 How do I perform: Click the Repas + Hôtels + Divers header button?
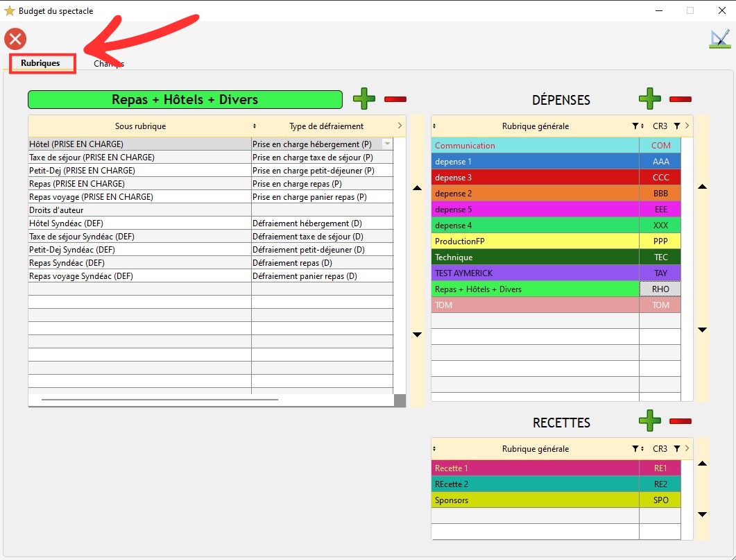[x=185, y=99]
